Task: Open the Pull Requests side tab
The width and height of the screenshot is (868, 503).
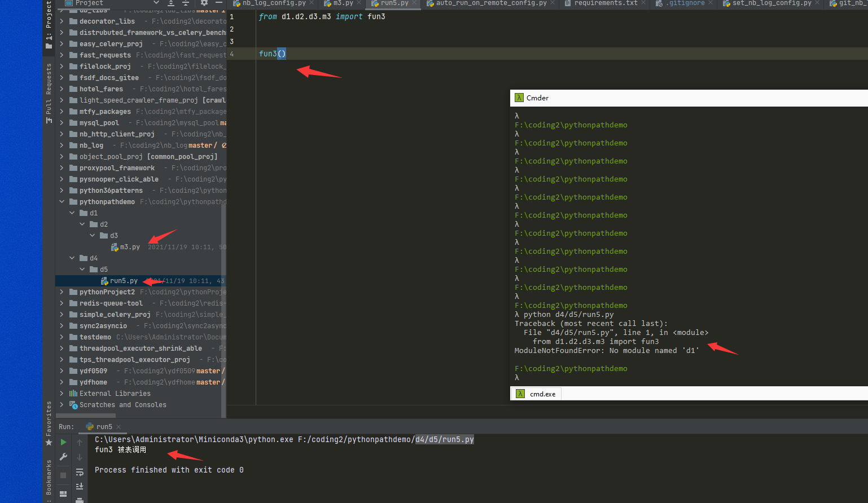Action: click(x=49, y=93)
